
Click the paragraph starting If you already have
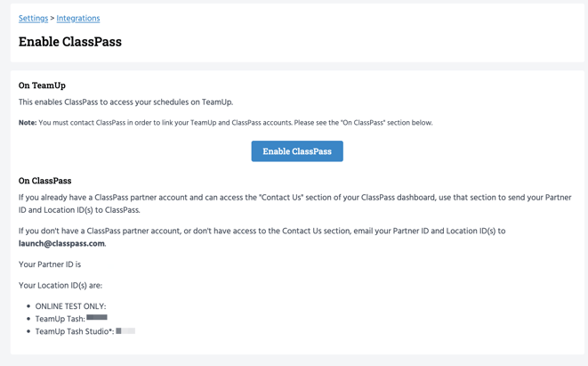pyautogui.click(x=294, y=204)
